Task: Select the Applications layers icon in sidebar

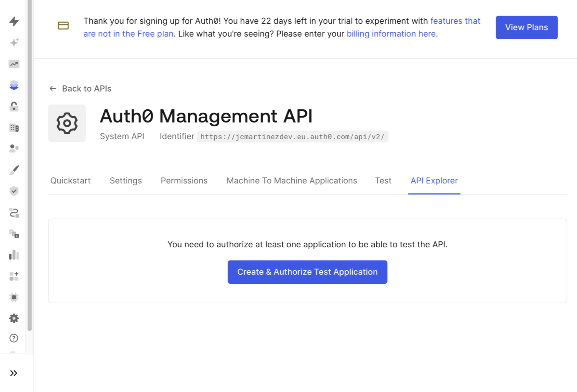Action: click(14, 85)
